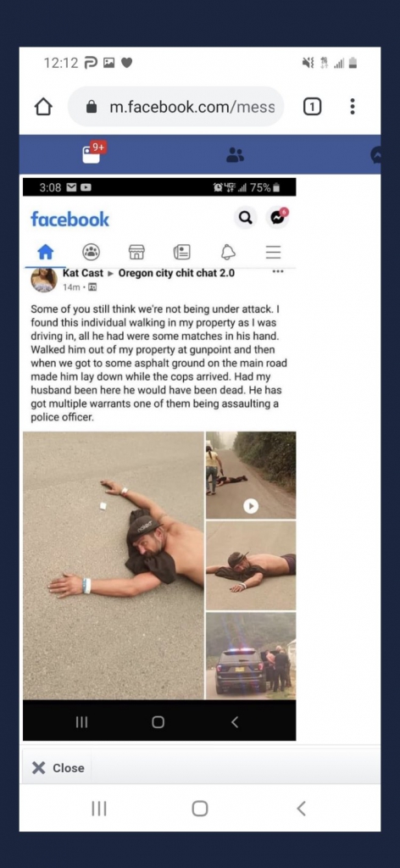Open the notifications icon with 9+ badge

pos(93,153)
